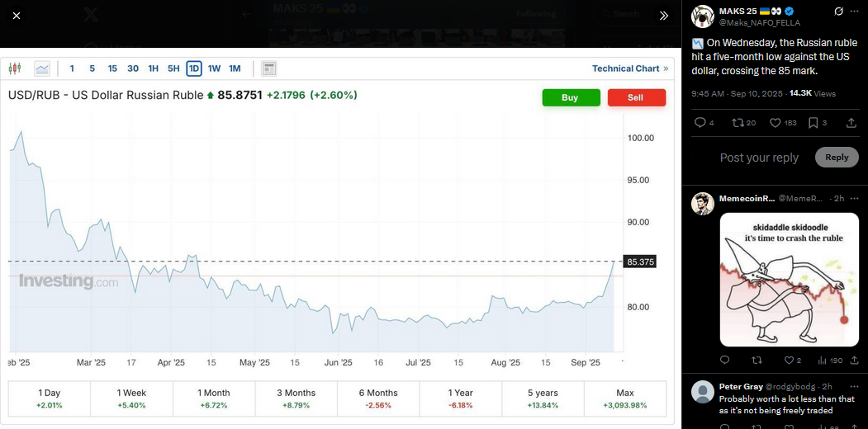
Task: Close the image viewer with the X icon
Action: pyautogui.click(x=17, y=16)
